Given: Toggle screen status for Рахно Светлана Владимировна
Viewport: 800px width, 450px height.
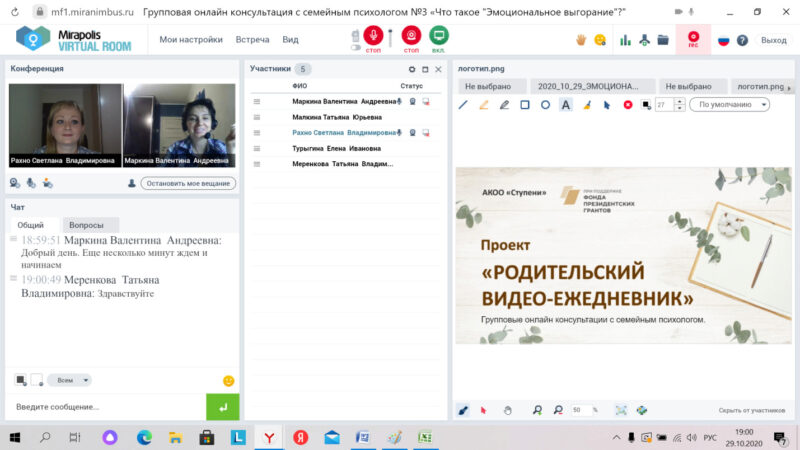Looking at the screenshot, I should tap(426, 133).
